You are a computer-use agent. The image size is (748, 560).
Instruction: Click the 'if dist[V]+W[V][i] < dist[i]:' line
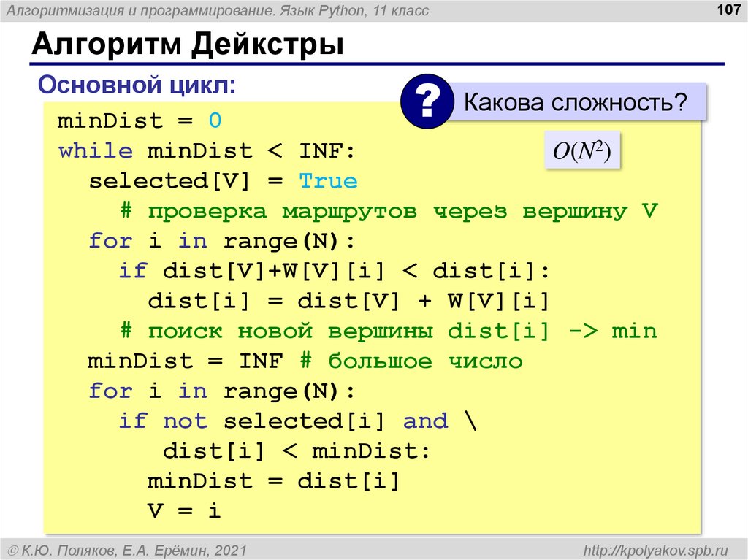pos(335,271)
